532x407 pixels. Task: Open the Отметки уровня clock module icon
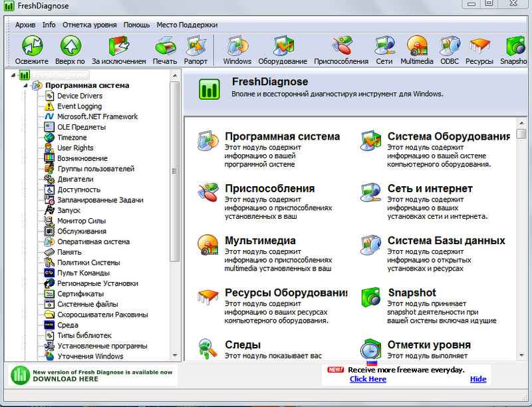coord(370,348)
